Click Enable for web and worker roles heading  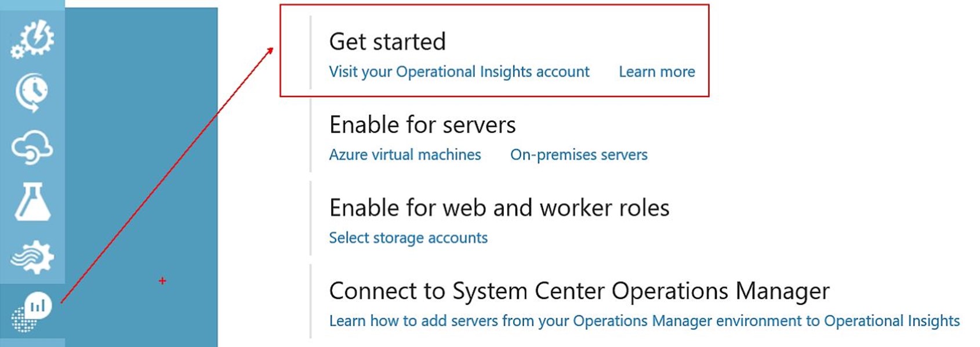[x=499, y=208]
